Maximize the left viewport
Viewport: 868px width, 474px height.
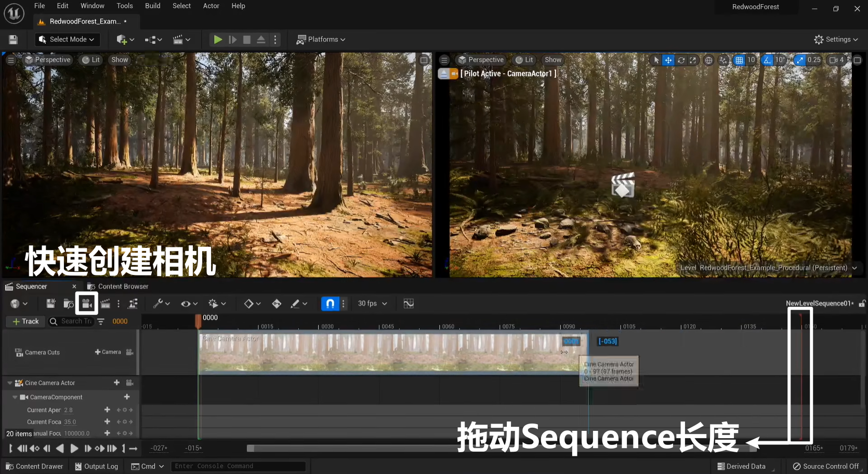[424, 60]
